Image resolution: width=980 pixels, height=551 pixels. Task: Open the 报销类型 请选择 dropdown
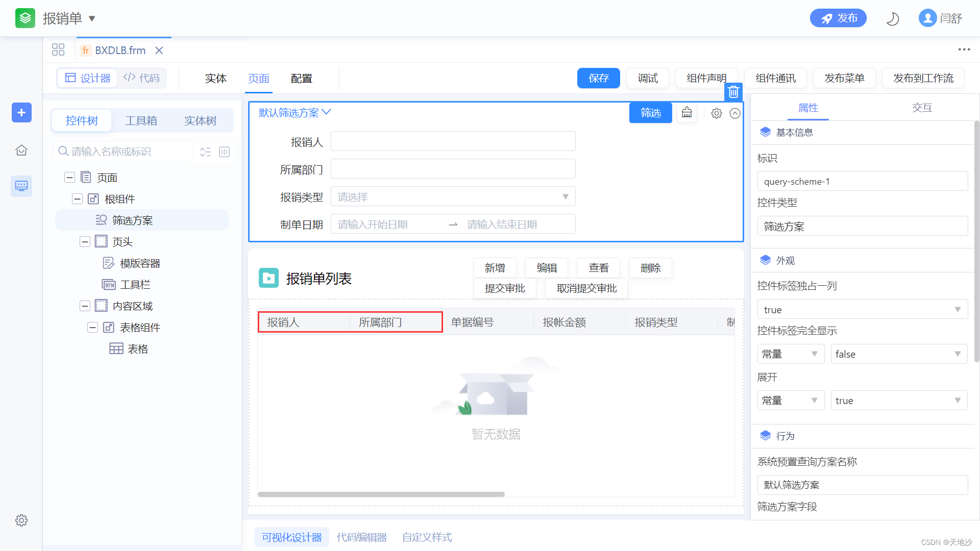(x=453, y=197)
